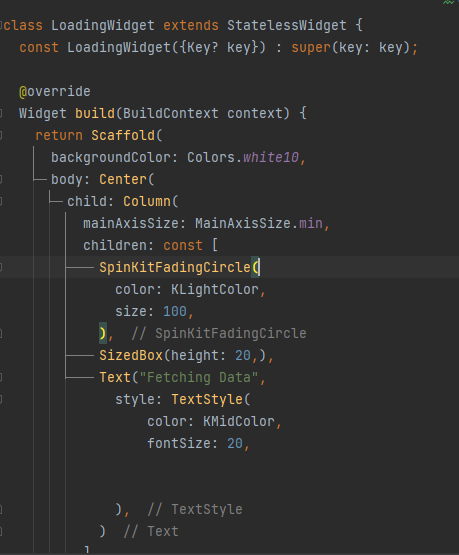459x555 pixels.
Task: Click the Widget return type
Action: point(43,114)
